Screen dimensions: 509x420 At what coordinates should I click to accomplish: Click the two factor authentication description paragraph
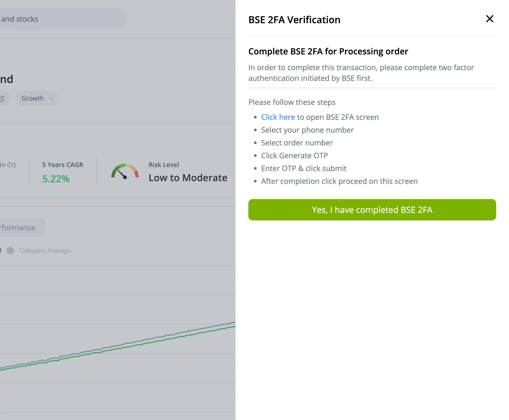point(361,73)
